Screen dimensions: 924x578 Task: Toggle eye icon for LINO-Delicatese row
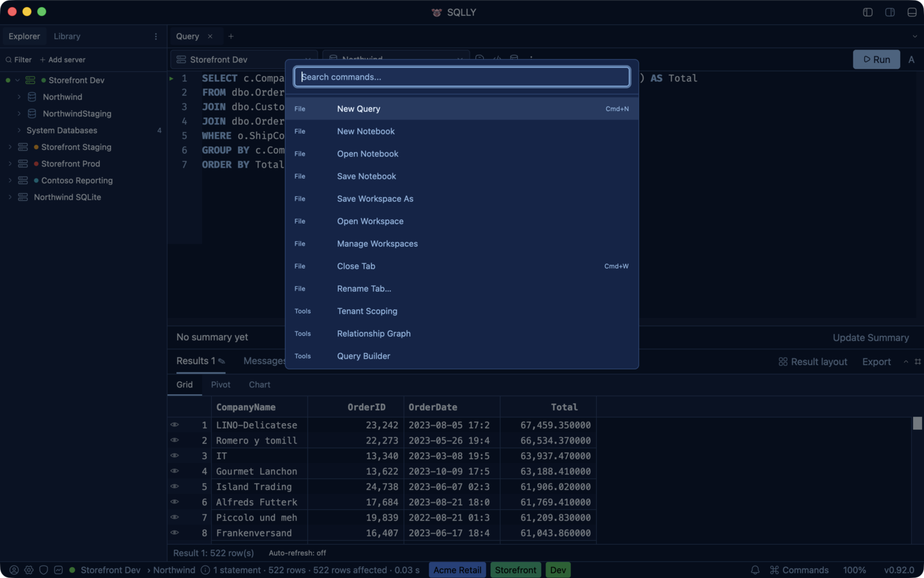(x=175, y=425)
